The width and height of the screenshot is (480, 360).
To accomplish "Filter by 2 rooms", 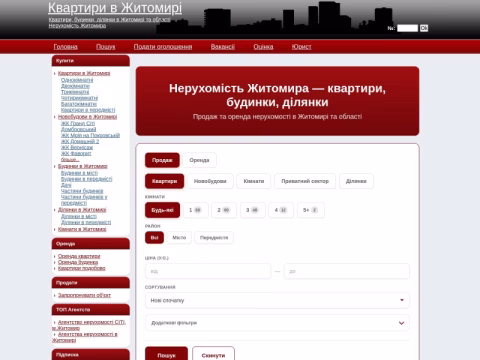I will 224,210.
